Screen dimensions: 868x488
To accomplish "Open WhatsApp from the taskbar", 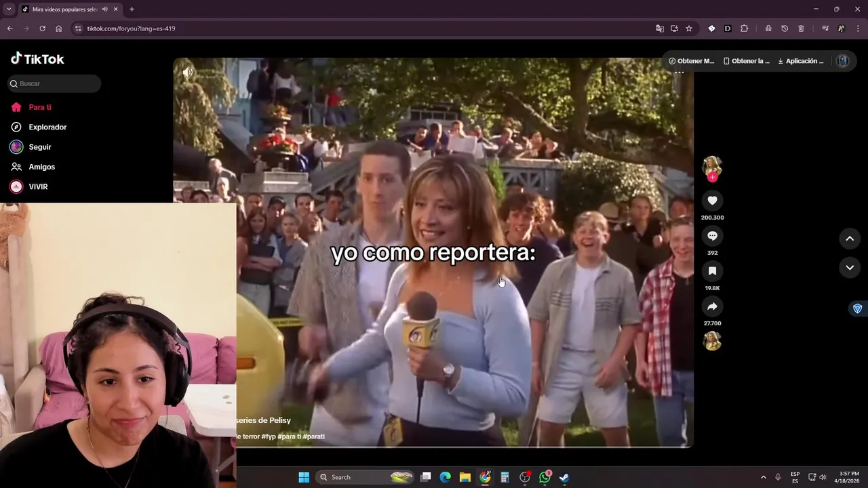I will tap(545, 477).
